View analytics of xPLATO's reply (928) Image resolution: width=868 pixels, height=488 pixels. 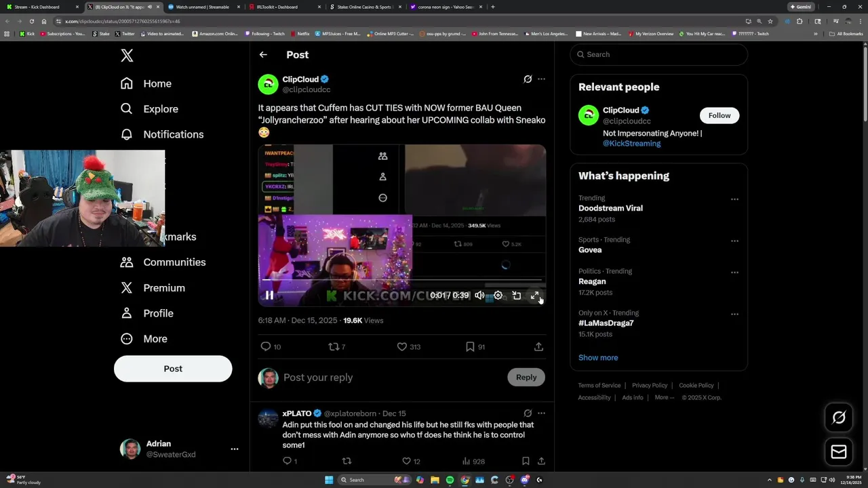tap(473, 461)
